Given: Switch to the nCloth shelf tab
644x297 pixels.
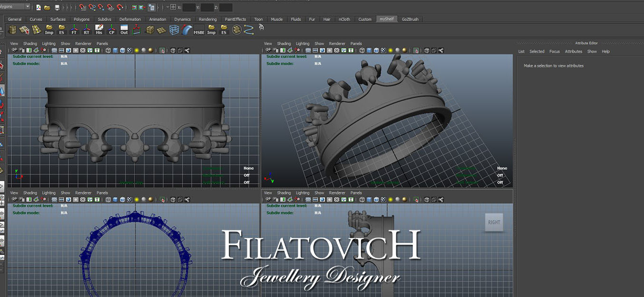Looking at the screenshot, I should pyautogui.click(x=344, y=19).
